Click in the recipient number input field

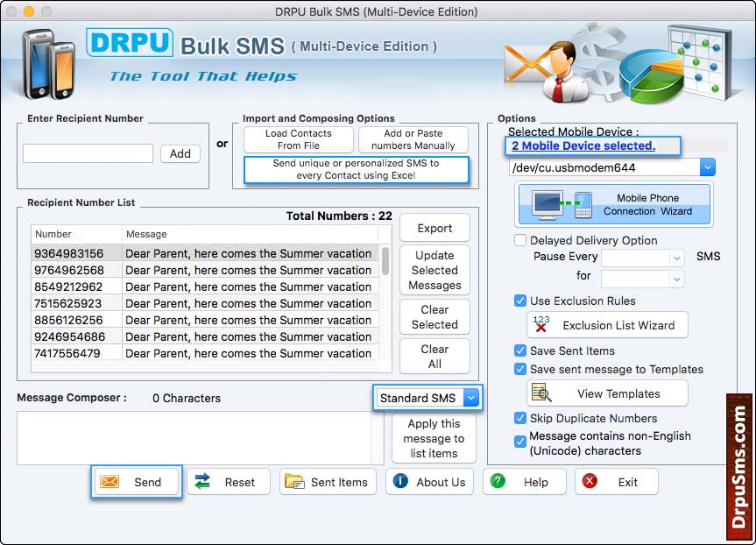88,153
